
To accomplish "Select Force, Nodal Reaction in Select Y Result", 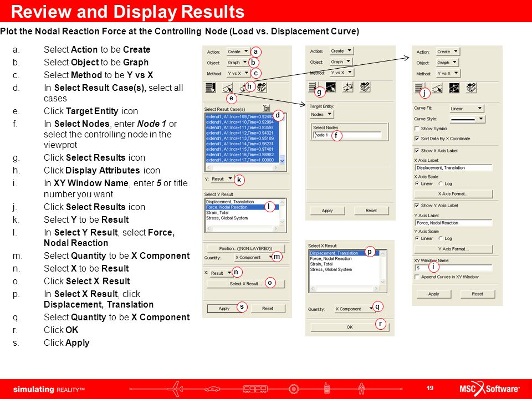I will coord(242,207).
